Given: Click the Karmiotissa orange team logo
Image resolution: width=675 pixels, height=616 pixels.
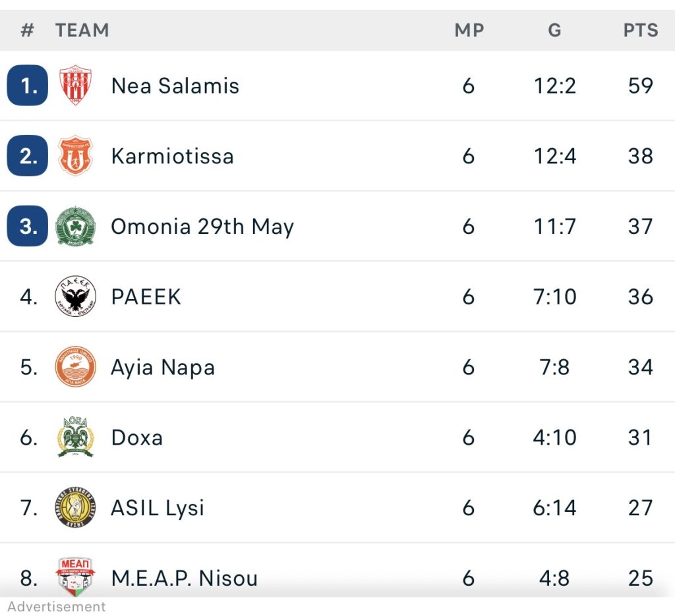Looking at the screenshot, I should 75,156.
